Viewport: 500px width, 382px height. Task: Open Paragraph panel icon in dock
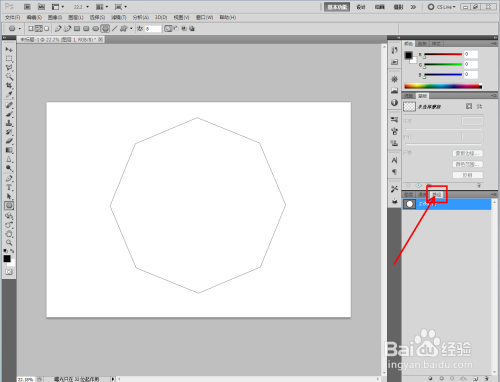[x=394, y=172]
